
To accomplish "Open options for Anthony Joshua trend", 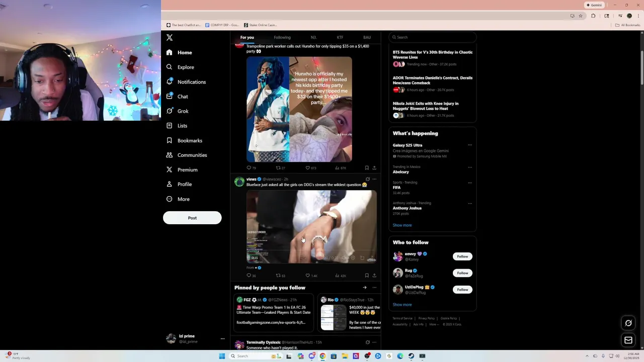I will coord(470,203).
